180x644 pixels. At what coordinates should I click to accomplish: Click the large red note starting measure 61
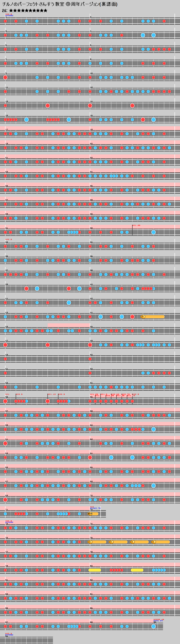(5, 443)
